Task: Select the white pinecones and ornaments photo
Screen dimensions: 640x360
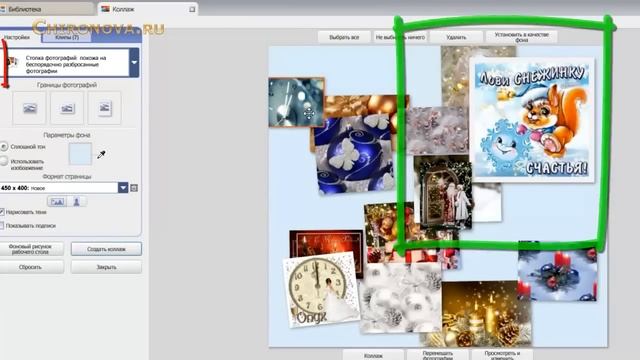Action: 401,298
